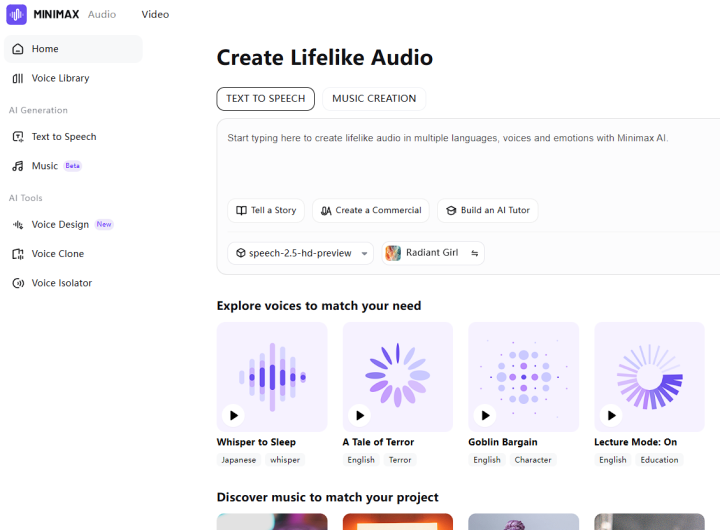Expand the speech-2.5-hd-preview model dropdown

coord(300,253)
